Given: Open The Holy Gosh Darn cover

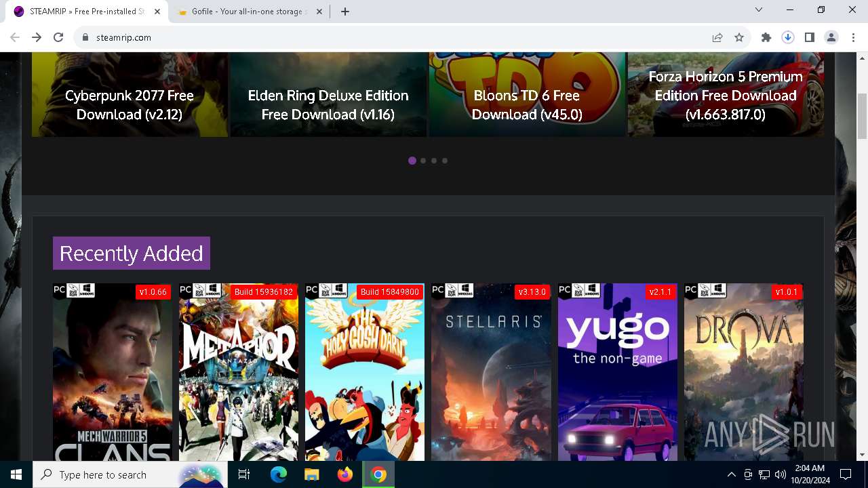Looking at the screenshot, I should pyautogui.click(x=365, y=372).
